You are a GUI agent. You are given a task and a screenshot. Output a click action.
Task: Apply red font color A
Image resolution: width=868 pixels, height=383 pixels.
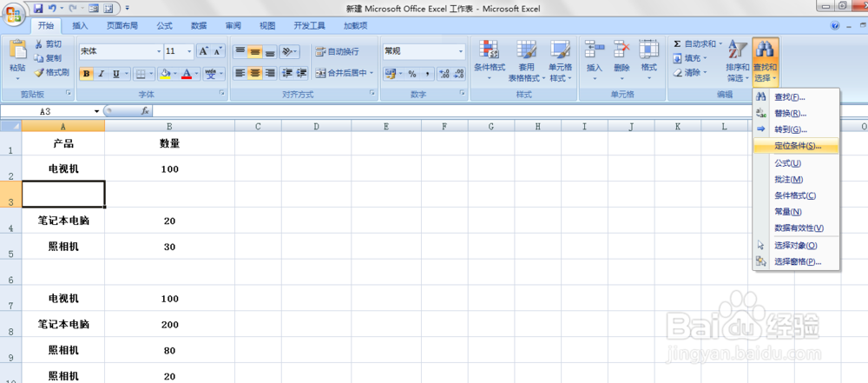(x=187, y=74)
